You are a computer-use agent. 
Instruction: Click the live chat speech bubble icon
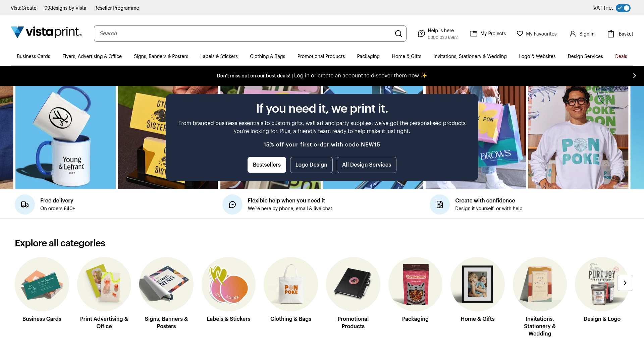[x=232, y=204]
